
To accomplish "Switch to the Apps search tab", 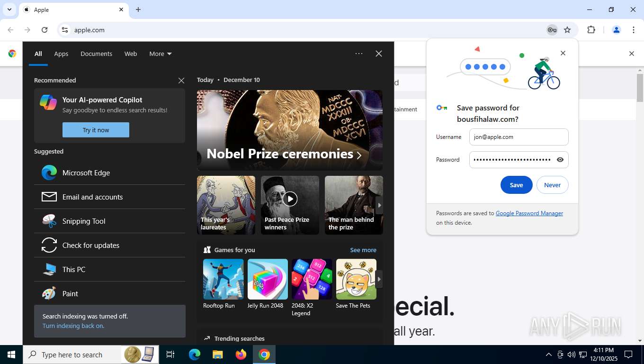I will pos(61,54).
